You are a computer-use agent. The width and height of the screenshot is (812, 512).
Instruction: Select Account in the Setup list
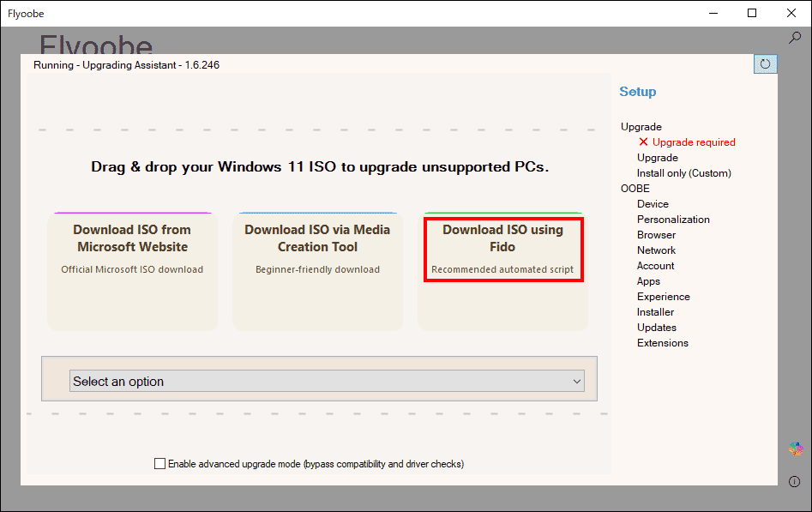(656, 266)
